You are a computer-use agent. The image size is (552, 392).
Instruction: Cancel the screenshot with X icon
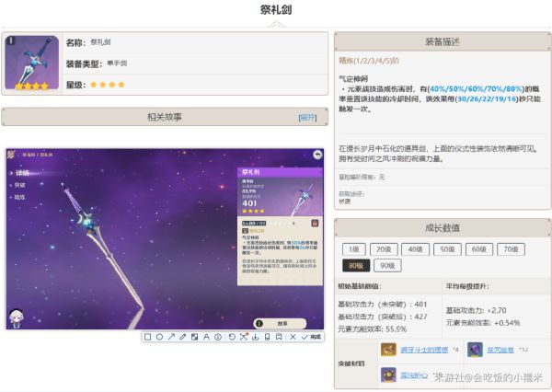tap(293, 337)
